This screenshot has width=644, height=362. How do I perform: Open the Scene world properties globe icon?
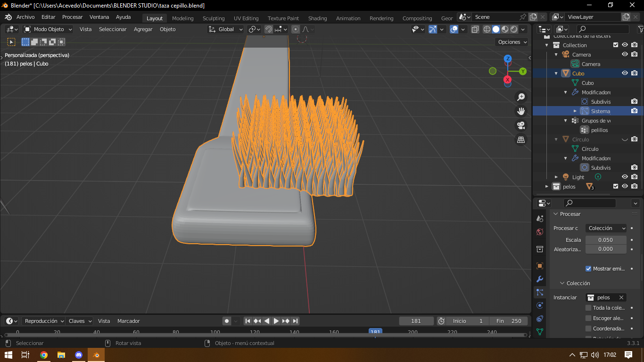coord(540,232)
